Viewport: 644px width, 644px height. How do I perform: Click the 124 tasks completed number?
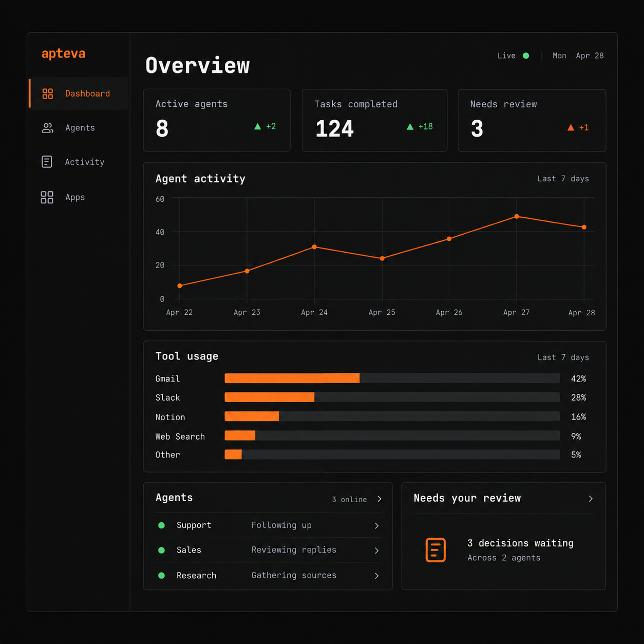click(x=335, y=128)
